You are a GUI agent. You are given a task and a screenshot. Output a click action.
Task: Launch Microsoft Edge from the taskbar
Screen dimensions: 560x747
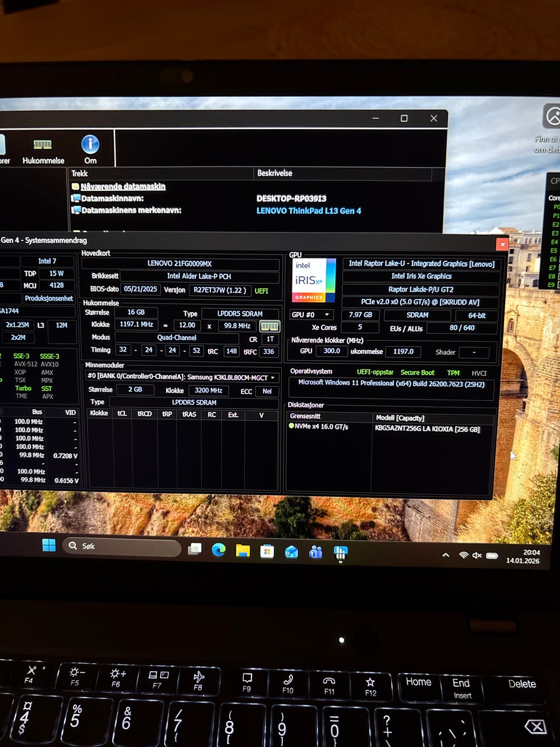click(x=218, y=549)
